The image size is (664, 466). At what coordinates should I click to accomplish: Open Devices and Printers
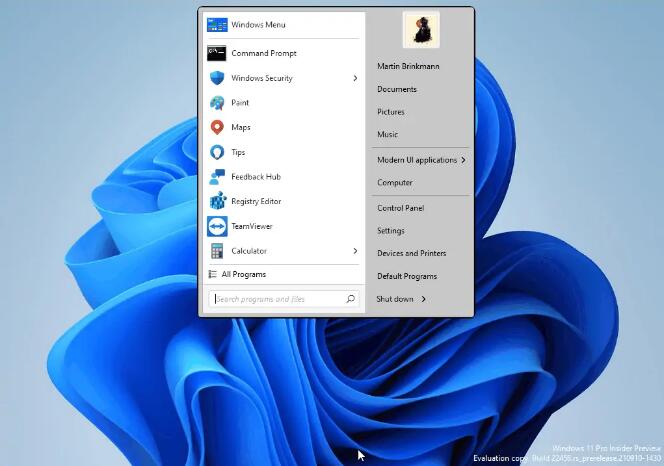tap(412, 253)
